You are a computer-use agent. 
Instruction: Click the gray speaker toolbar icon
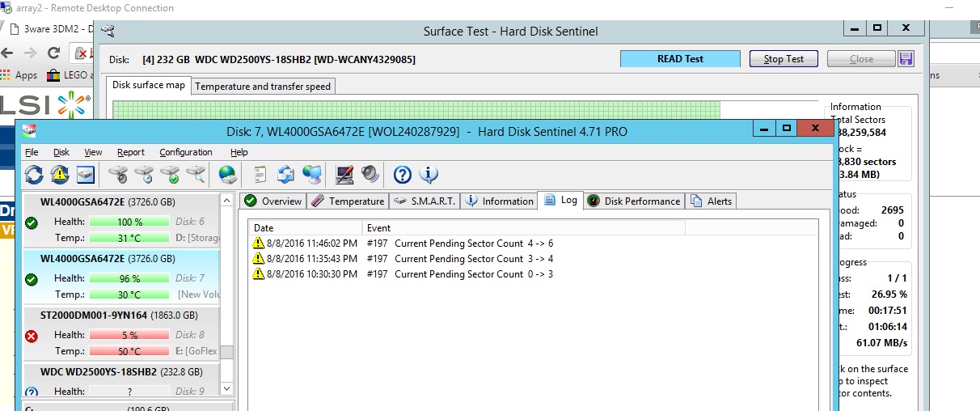370,174
